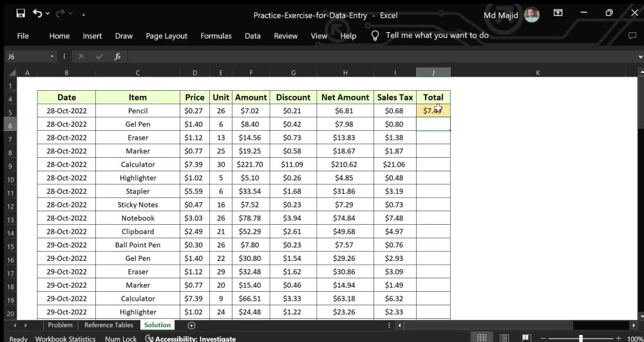Click the Select All corner triangle

(12, 73)
